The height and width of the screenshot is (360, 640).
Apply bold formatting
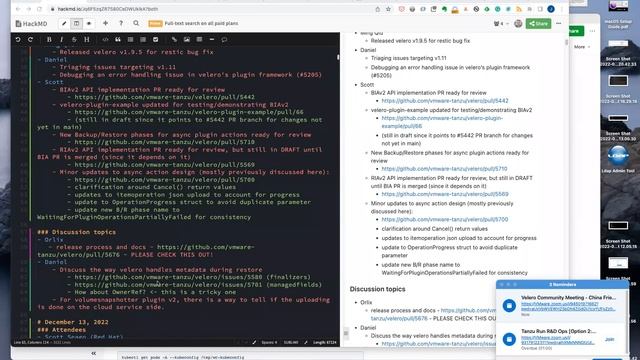(x=49, y=40)
